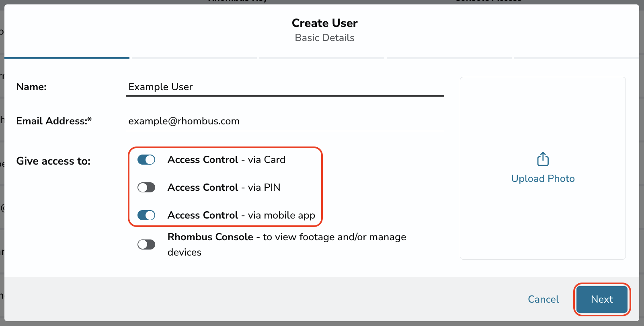Select the third progress step bar

coord(322,58)
